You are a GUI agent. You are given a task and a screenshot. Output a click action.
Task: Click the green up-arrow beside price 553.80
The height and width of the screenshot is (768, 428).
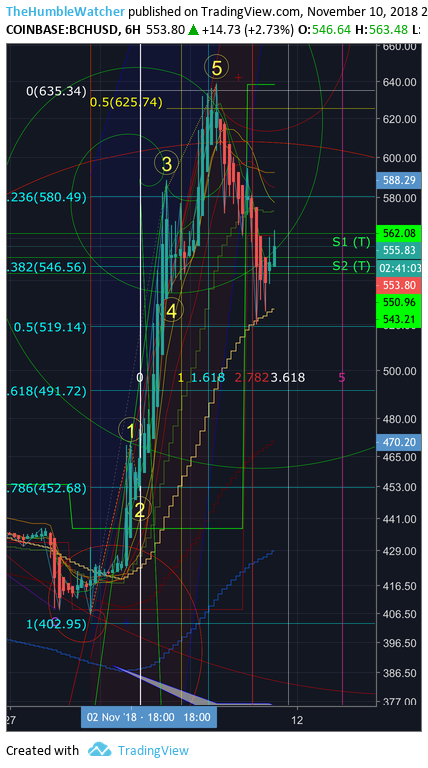[193, 30]
